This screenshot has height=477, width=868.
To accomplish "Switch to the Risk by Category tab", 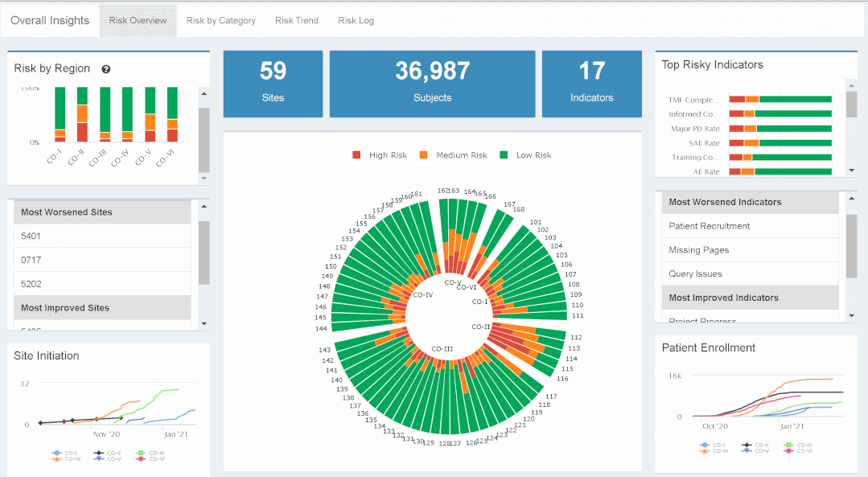I will (x=220, y=21).
